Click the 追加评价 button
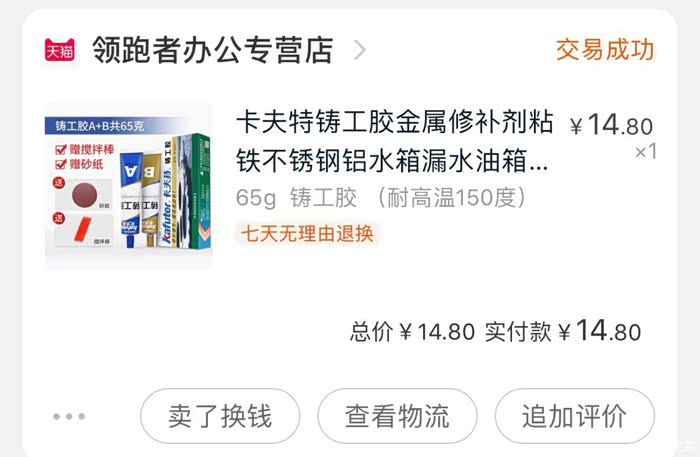Image resolution: width=700 pixels, height=457 pixels. pos(575,416)
